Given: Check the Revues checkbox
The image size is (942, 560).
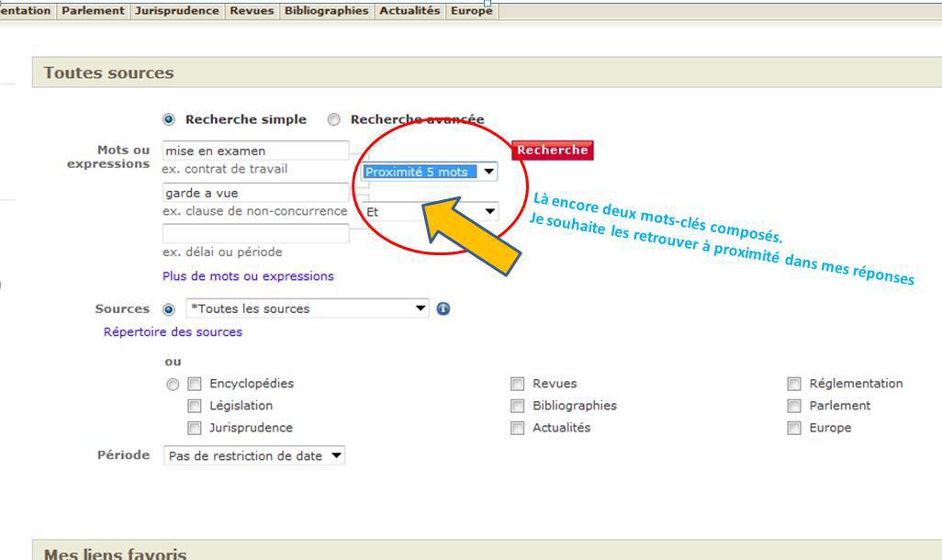Looking at the screenshot, I should [518, 384].
